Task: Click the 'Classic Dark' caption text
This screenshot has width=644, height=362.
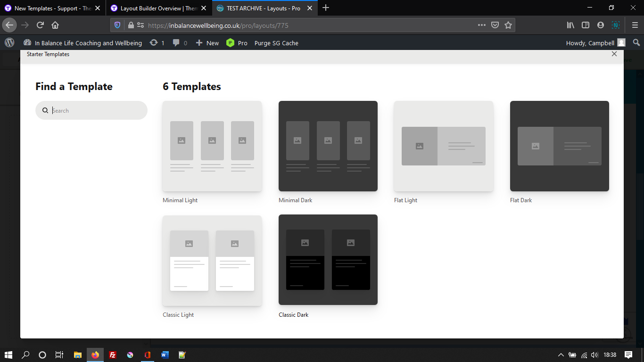Action: pyautogui.click(x=294, y=315)
